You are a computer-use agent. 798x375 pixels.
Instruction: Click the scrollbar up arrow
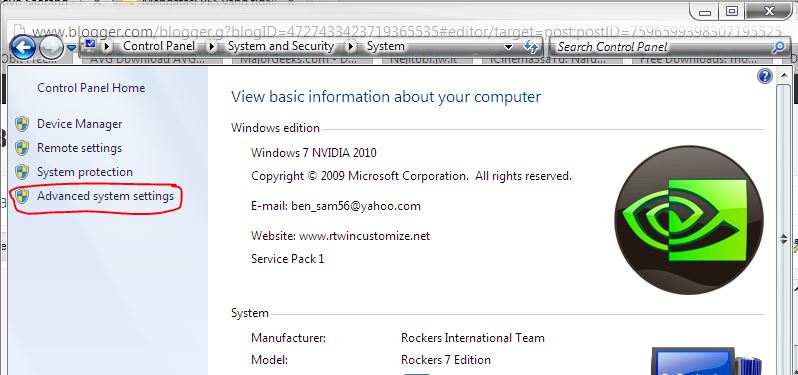pos(783,76)
